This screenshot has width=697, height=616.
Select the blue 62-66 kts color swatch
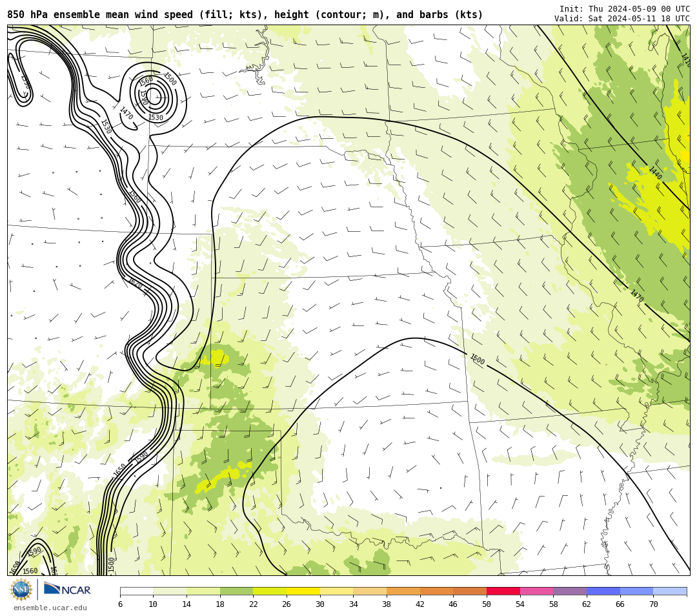coord(603,591)
